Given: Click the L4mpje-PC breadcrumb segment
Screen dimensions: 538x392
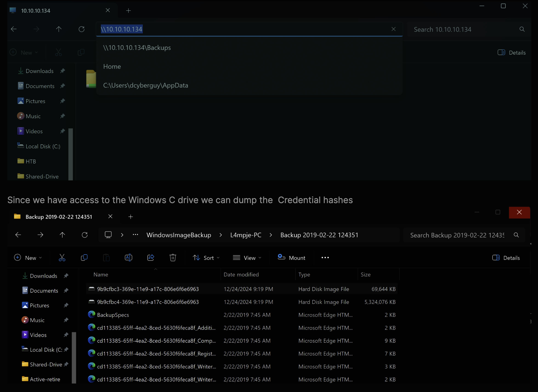Looking at the screenshot, I should point(246,235).
